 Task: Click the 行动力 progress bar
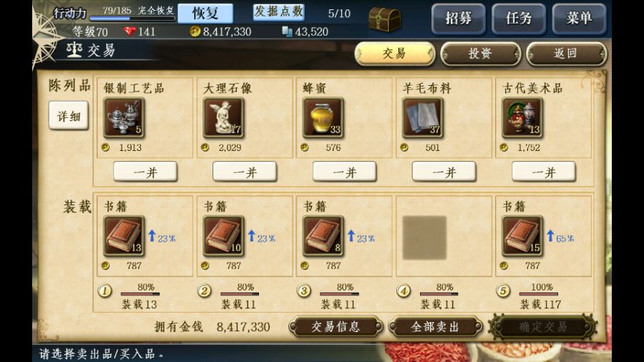(132, 19)
